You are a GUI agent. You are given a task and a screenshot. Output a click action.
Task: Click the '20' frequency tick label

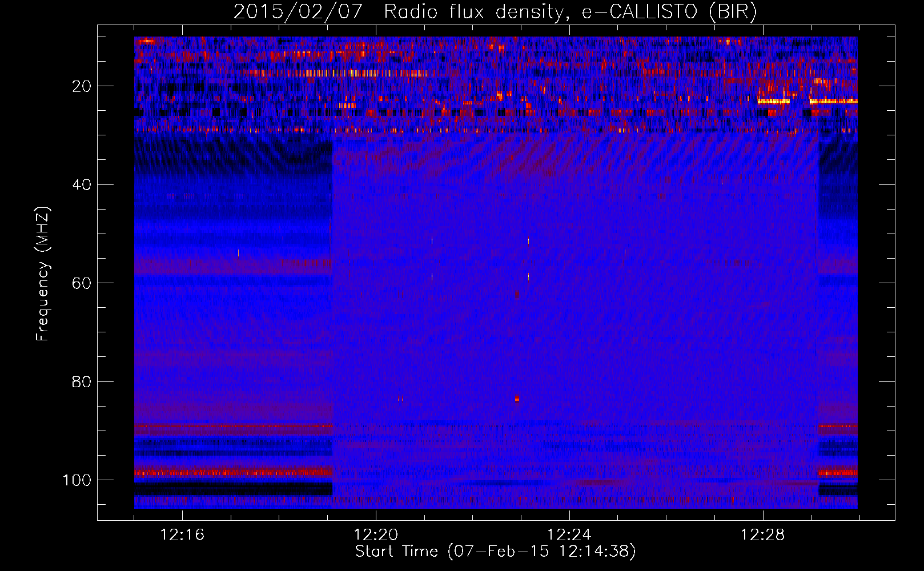[82, 86]
